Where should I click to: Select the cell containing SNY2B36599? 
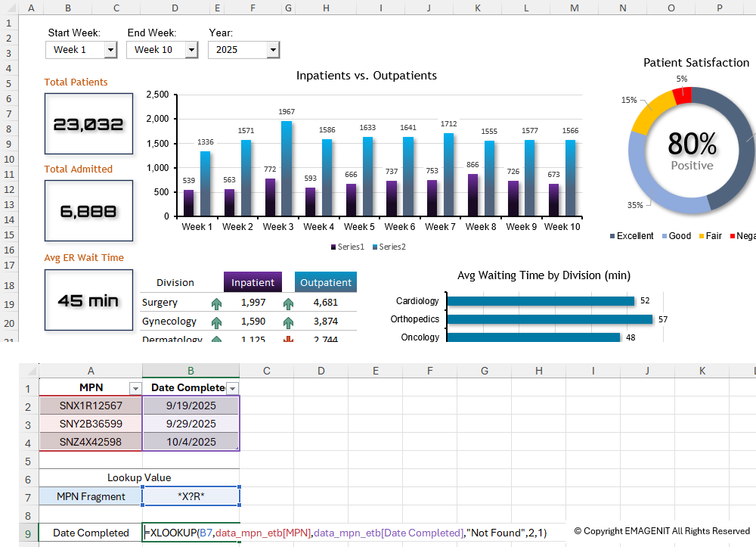tap(91, 424)
